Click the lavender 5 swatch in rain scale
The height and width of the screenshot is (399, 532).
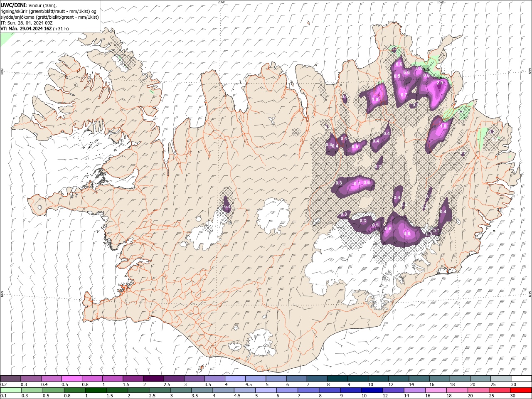coord(266,390)
